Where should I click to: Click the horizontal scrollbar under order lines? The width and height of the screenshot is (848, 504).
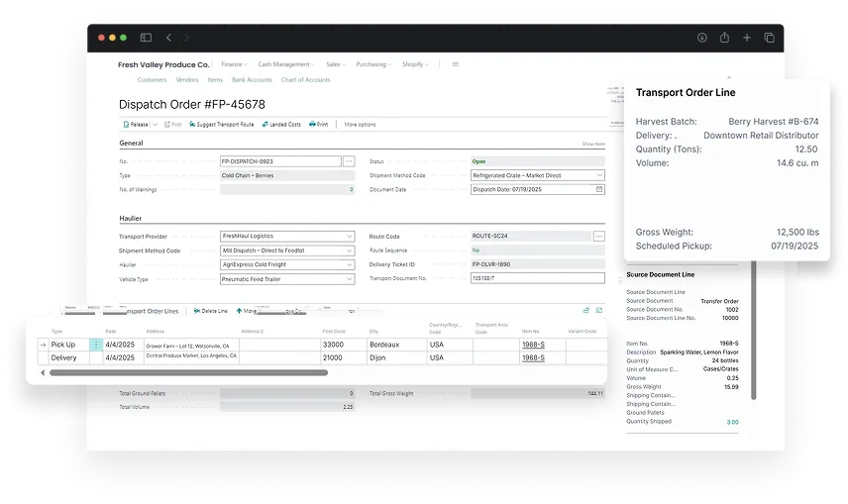(x=188, y=373)
